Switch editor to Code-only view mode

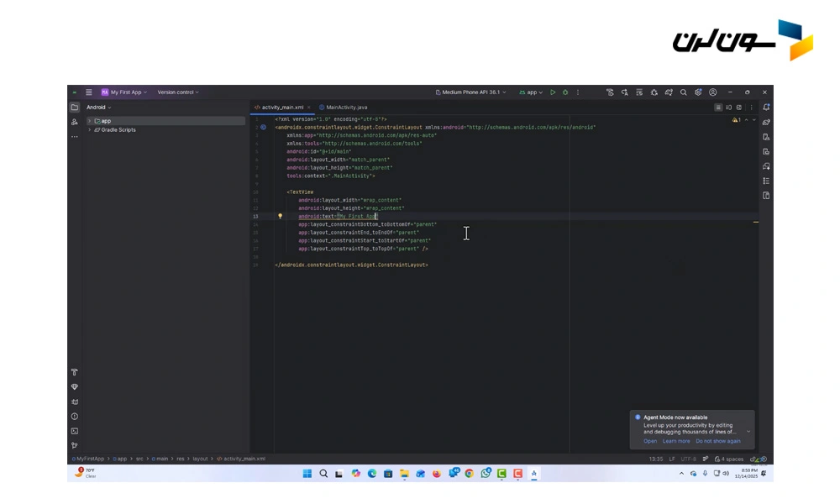(x=718, y=108)
